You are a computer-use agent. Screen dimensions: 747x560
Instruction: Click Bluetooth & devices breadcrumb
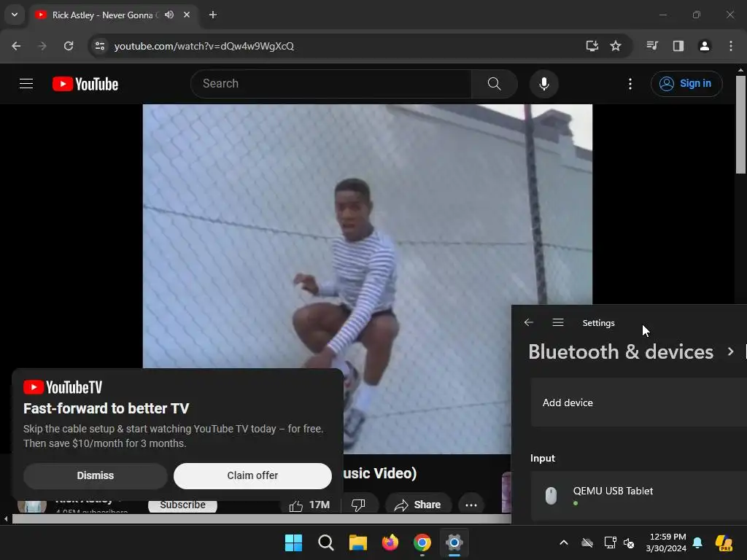(x=621, y=352)
